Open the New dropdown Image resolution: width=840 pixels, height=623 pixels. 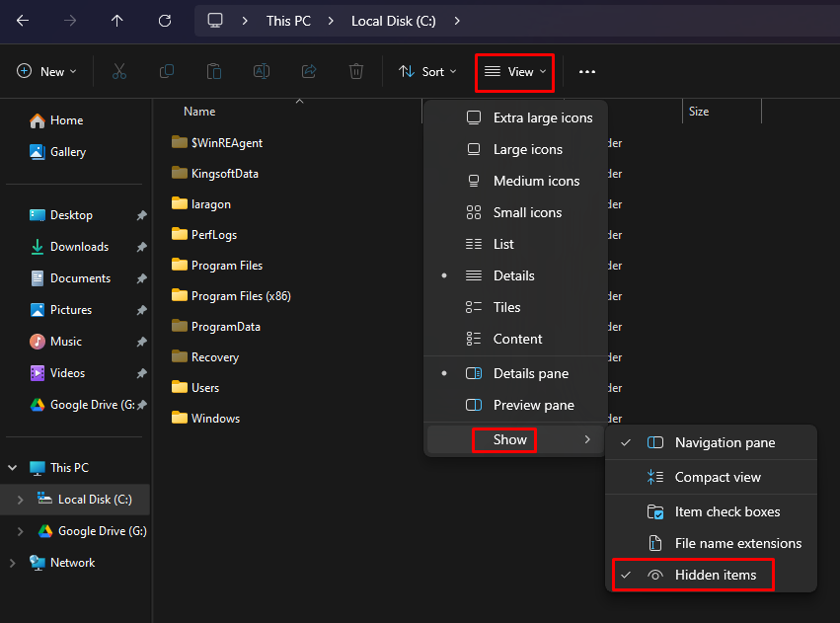[46, 71]
